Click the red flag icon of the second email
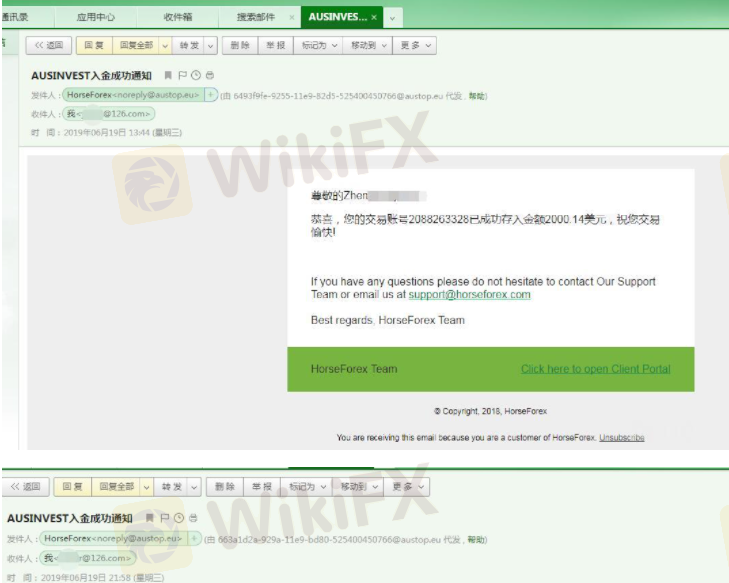 164,518
